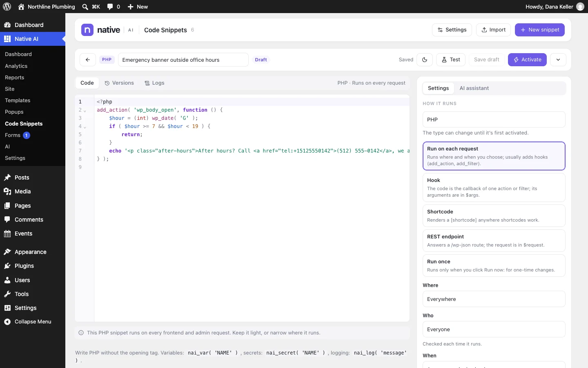The width and height of the screenshot is (588, 368).
Task: Click the Appearance brush icon
Action: pos(7,252)
